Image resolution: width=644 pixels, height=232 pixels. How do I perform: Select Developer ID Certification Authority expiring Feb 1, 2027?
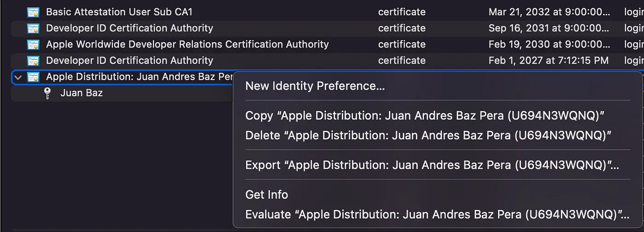(130, 60)
